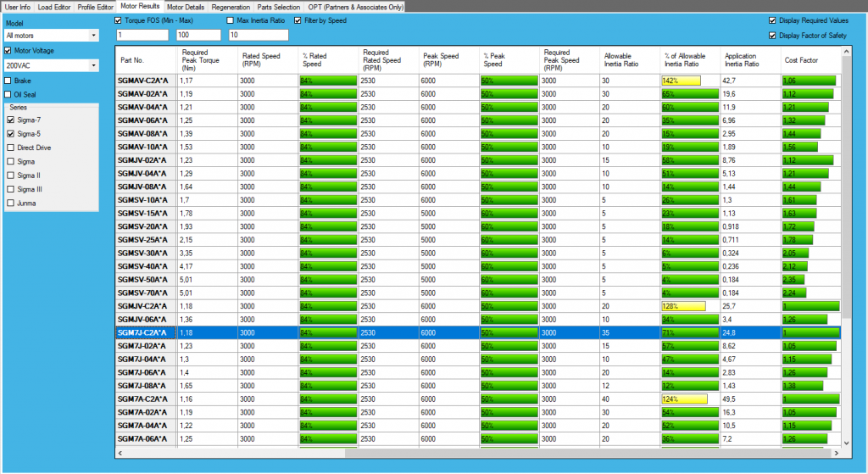The image size is (868, 474).
Task: Click horizontal scroll left arrow
Action: tap(120, 453)
